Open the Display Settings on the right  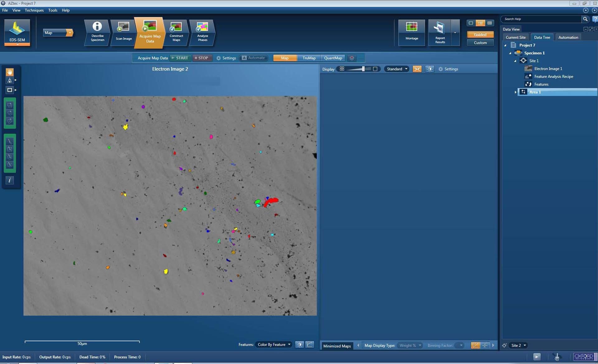pyautogui.click(x=448, y=69)
